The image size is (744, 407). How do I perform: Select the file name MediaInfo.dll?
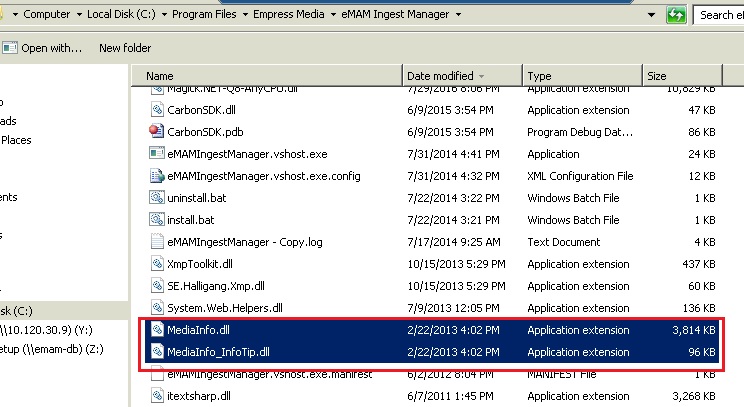pyautogui.click(x=198, y=330)
